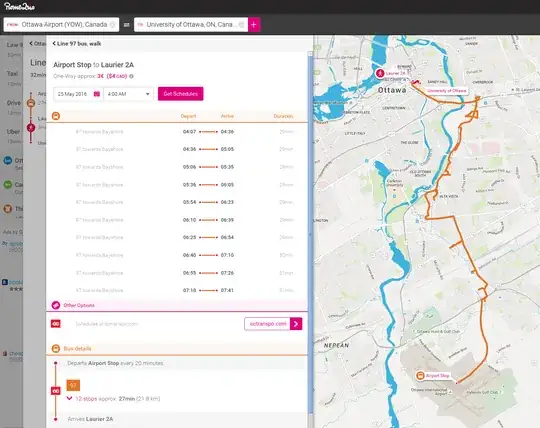Select the 05:54 departure row
The image size is (540, 428).
tap(177, 202)
